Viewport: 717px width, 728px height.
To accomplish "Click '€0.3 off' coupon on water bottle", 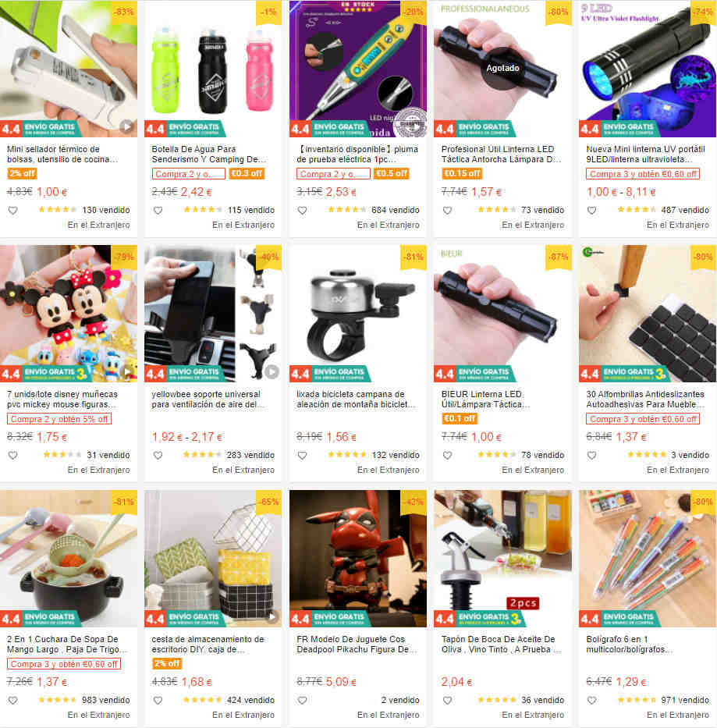I will click(247, 174).
